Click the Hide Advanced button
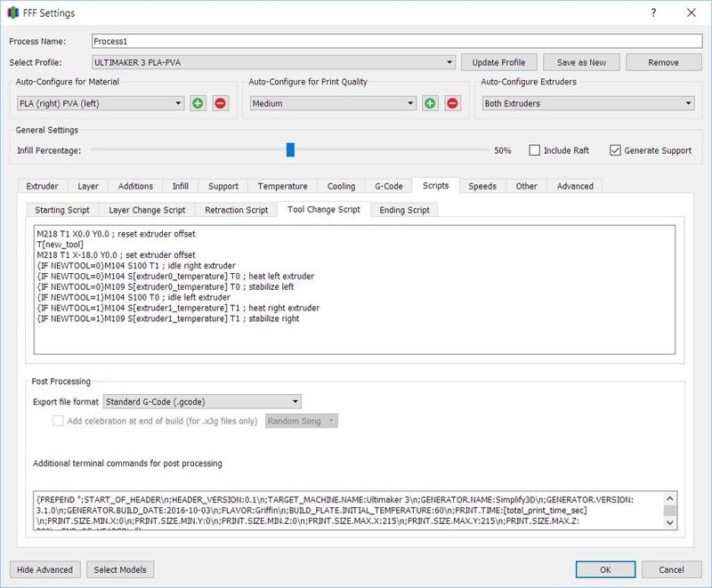 45,569
